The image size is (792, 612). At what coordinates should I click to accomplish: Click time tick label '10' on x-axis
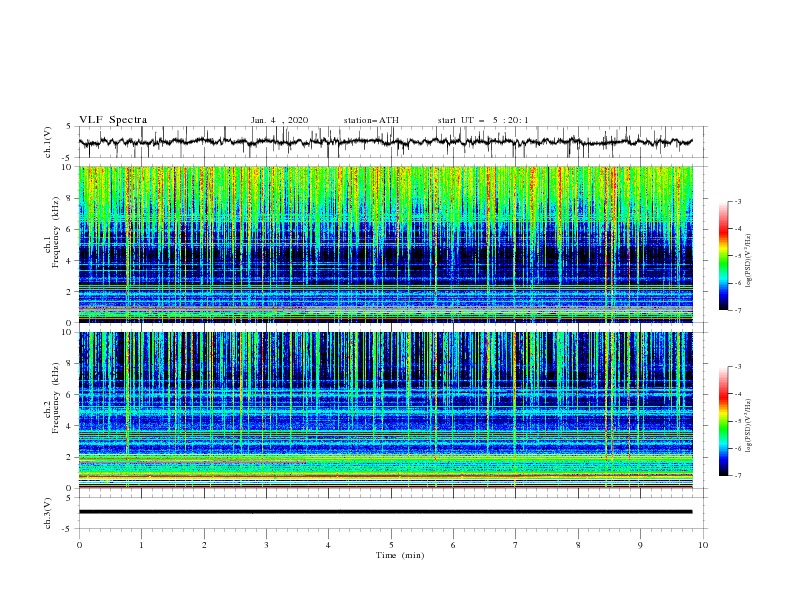point(703,545)
